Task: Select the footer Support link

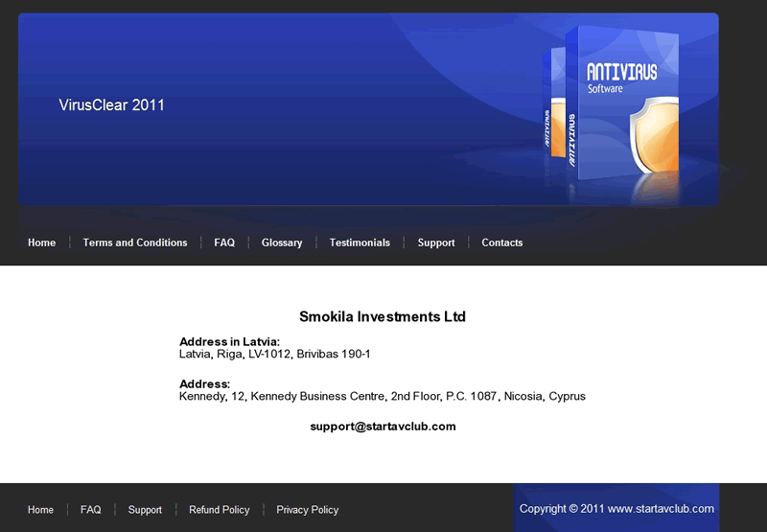Action: 145,510
